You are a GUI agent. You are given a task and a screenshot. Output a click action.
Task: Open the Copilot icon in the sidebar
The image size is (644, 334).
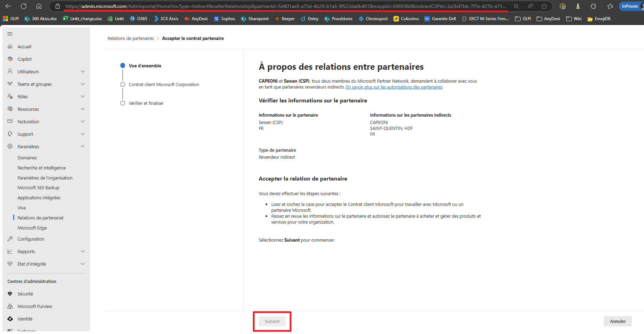[10, 59]
